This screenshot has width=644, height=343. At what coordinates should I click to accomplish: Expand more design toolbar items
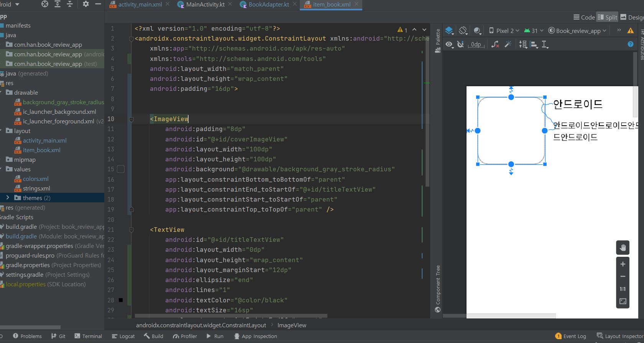click(619, 30)
